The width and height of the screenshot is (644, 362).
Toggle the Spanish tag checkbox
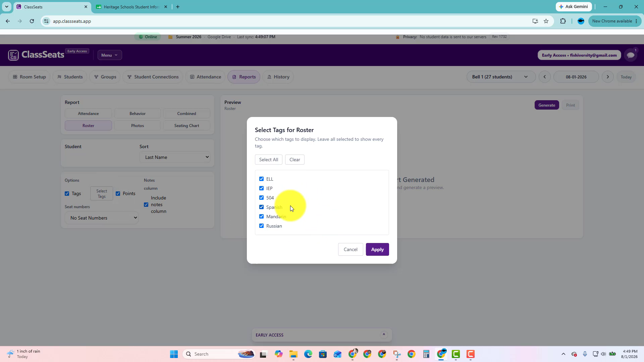coord(262,207)
